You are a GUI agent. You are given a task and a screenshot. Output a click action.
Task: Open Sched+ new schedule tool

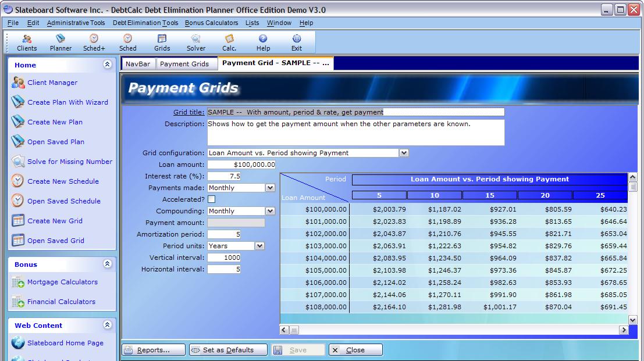94,42
